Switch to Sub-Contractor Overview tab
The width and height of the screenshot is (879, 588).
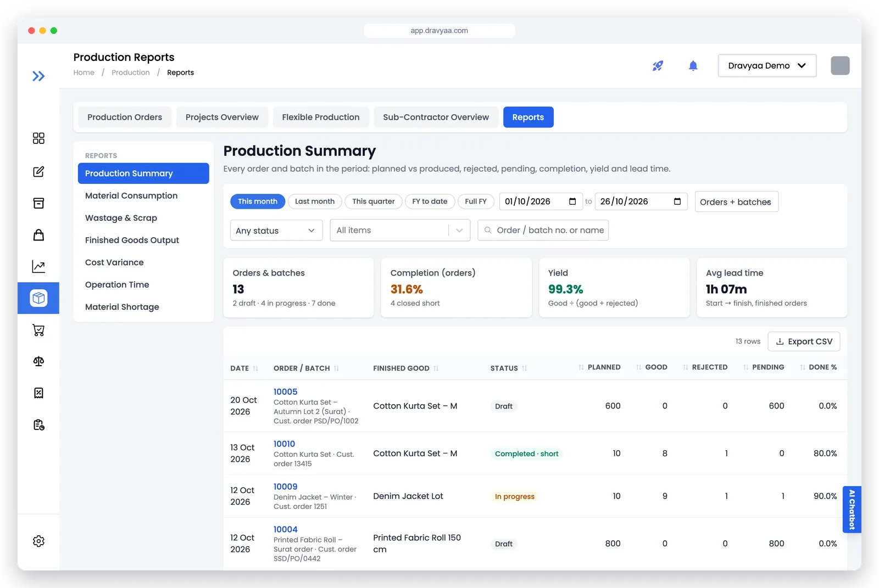(x=436, y=117)
